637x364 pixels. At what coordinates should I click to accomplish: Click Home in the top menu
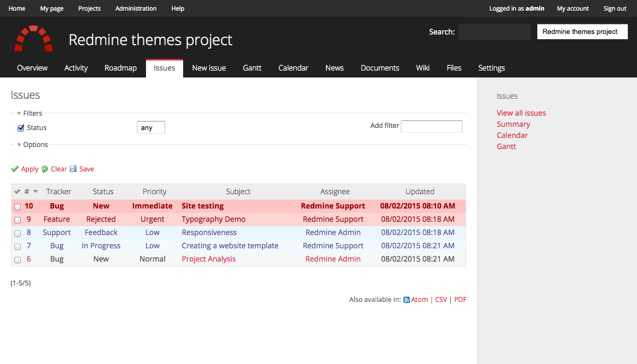point(17,8)
